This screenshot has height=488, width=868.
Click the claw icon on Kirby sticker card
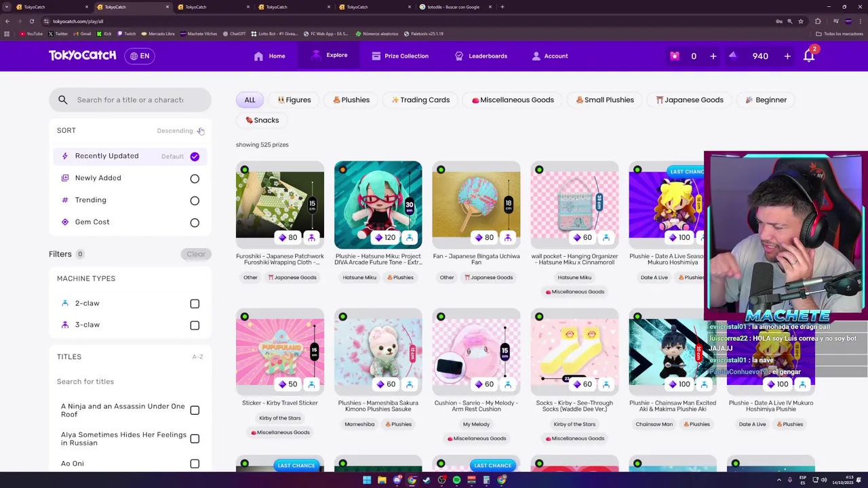click(311, 384)
